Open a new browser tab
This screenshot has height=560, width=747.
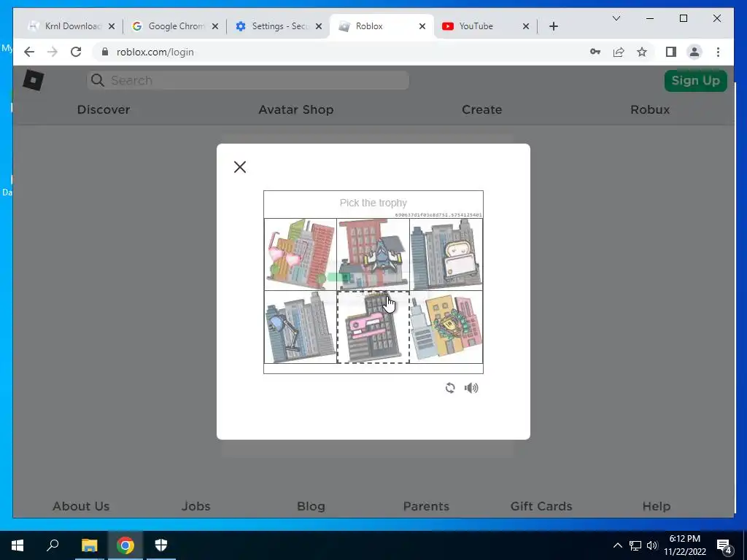pyautogui.click(x=553, y=26)
